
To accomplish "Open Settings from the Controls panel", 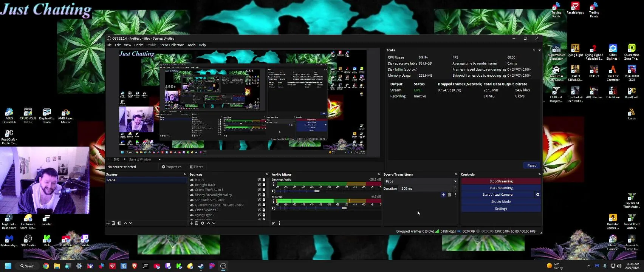I will coord(501,209).
